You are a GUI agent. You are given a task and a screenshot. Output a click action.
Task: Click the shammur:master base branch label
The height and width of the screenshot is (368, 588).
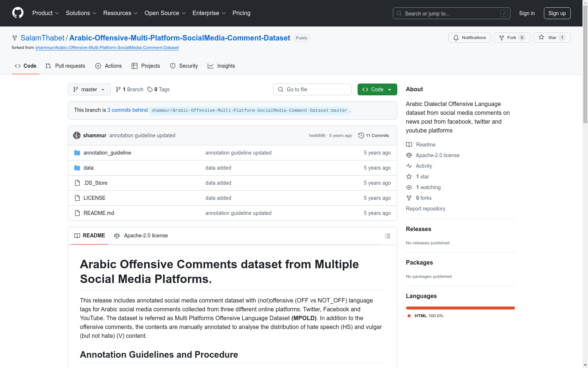point(249,110)
